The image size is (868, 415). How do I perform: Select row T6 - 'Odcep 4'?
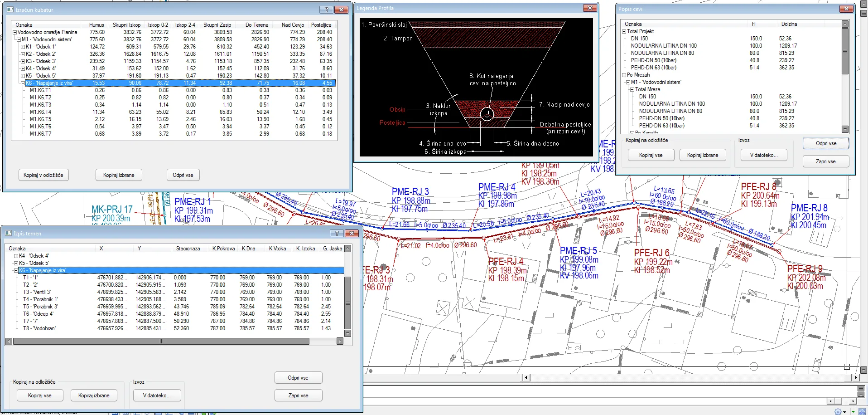pos(39,314)
